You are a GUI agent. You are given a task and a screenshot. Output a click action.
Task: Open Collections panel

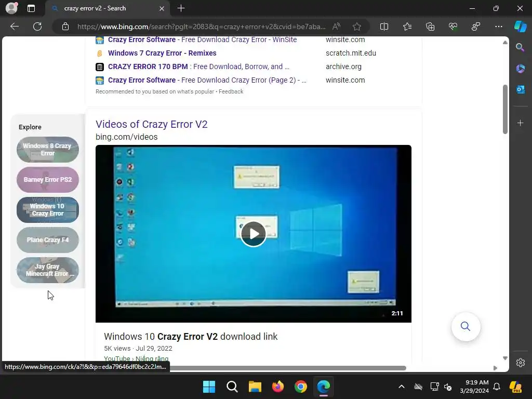(x=430, y=26)
